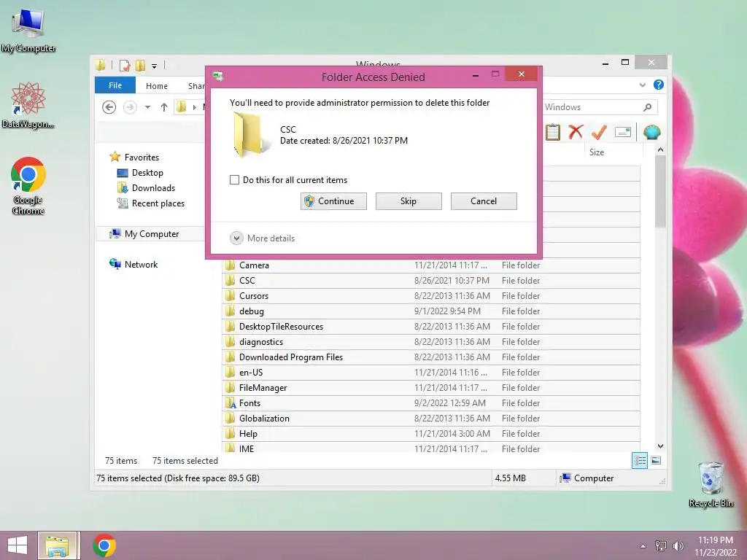Click the rename card toolbar icon
This screenshot has width=747, height=560.
[x=623, y=132]
